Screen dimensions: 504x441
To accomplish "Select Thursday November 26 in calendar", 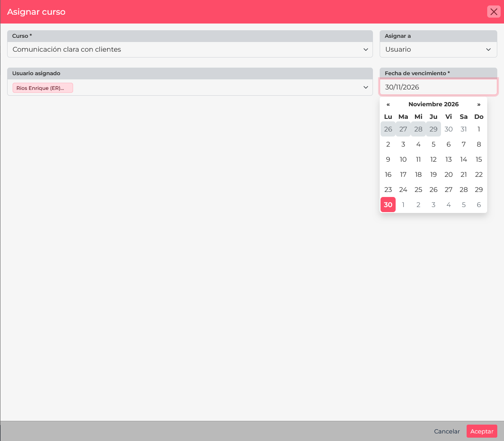I will 433,190.
